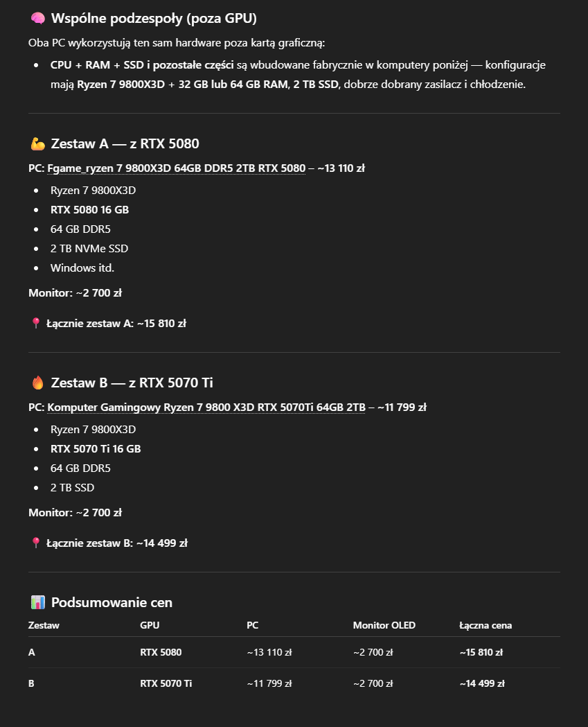
Task: Select the RTX 5070 Ti cell in summary table
Action: (166, 683)
